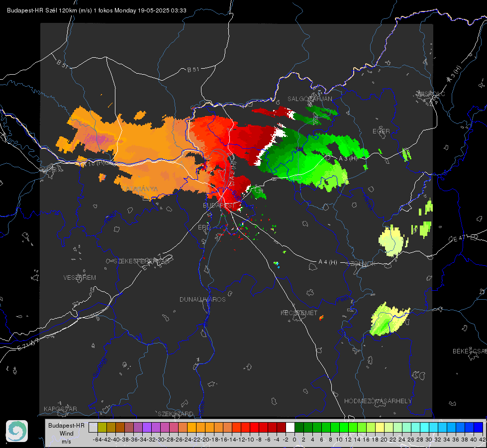Click the blue 'Pest' county label

pyautogui.click(x=342, y=299)
